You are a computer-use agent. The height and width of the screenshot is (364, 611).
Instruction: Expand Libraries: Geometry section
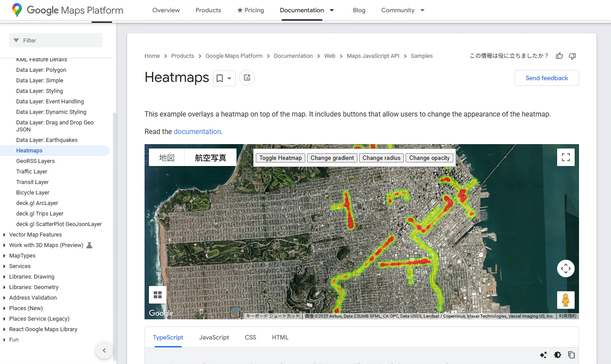pos(4,287)
